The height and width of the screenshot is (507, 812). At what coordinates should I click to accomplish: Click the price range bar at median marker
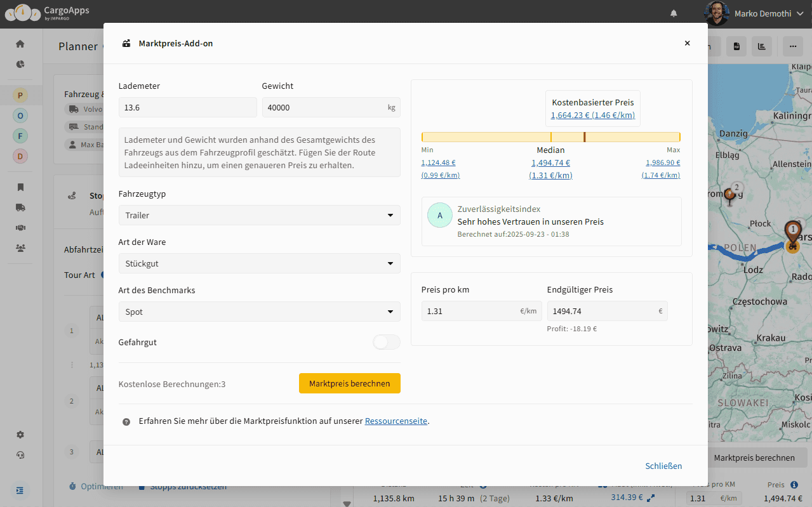551,137
